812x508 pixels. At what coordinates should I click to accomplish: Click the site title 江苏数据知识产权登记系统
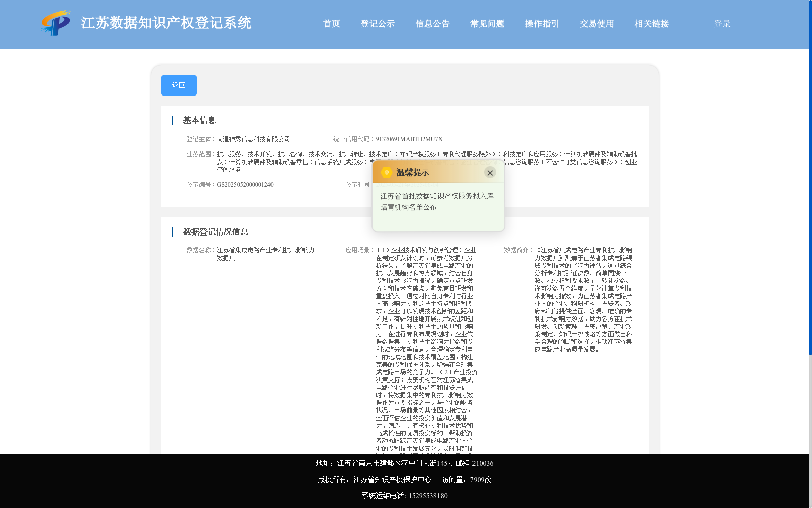166,23
